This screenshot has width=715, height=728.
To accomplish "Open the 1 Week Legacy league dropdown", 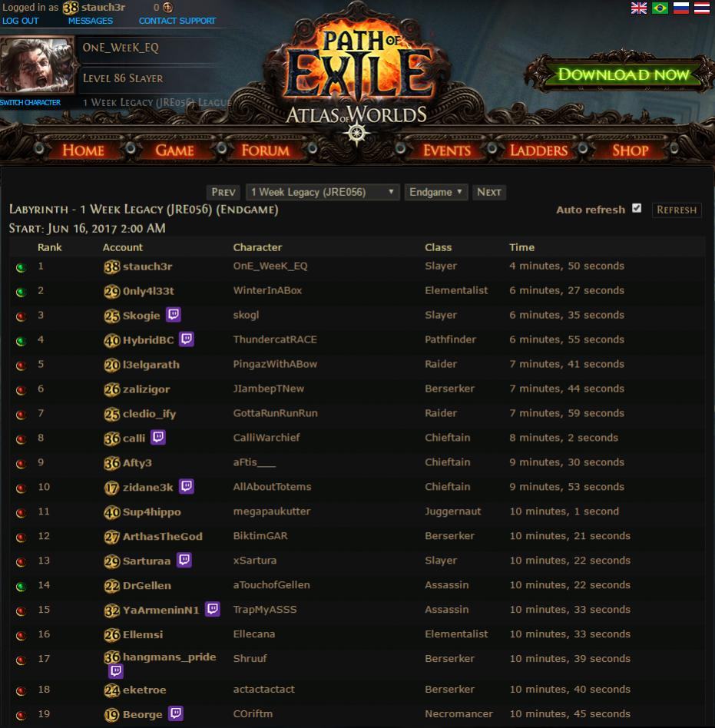I will (323, 192).
